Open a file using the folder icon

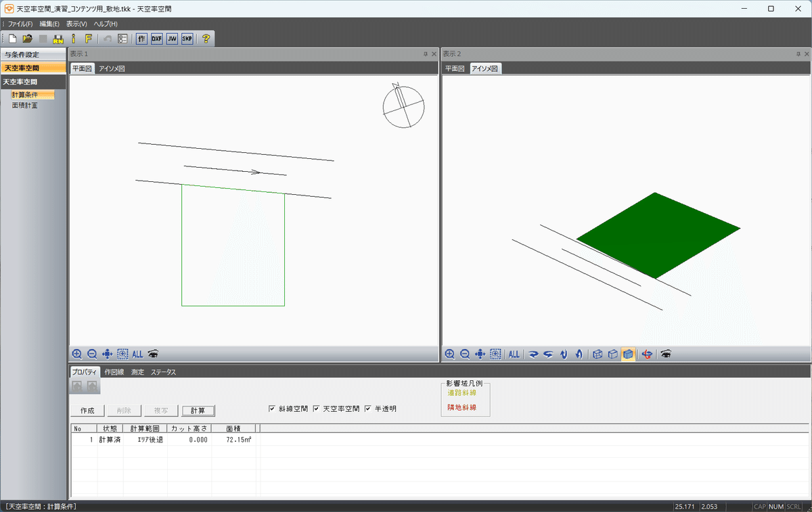pyautogui.click(x=27, y=39)
